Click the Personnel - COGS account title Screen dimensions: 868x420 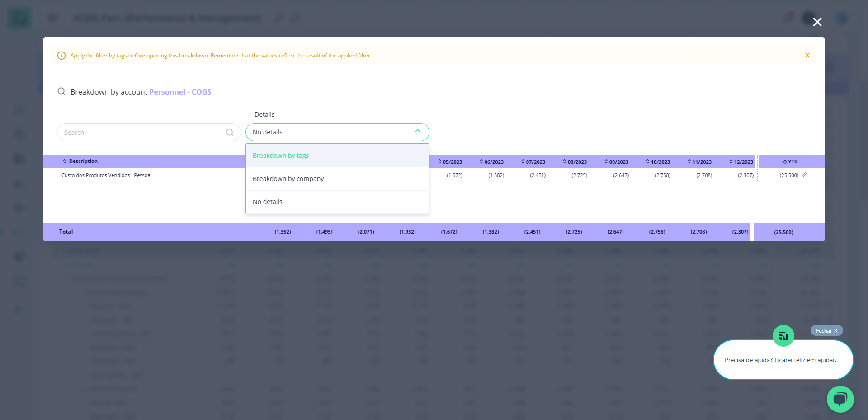click(x=180, y=92)
